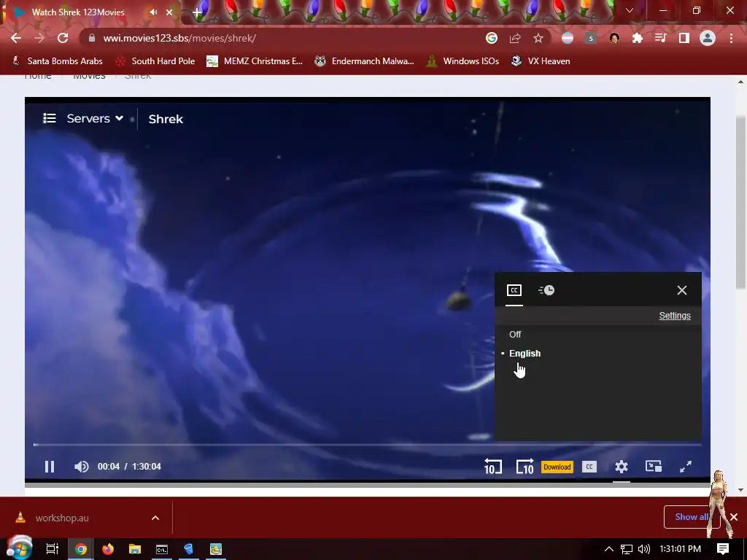Open Windows Start menu
Image resolution: width=747 pixels, height=560 pixels.
click(x=18, y=548)
